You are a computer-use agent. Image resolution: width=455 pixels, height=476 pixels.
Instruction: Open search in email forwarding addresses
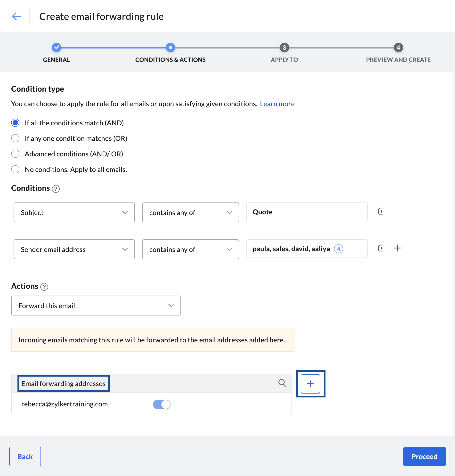pos(282,383)
